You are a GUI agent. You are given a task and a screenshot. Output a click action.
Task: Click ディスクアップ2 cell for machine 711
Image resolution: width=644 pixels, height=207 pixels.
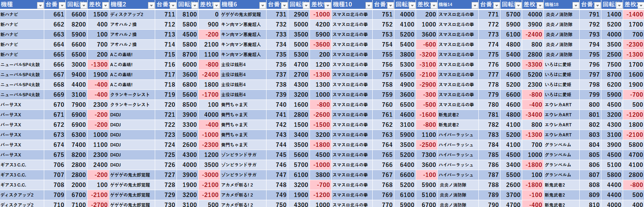point(132,14)
